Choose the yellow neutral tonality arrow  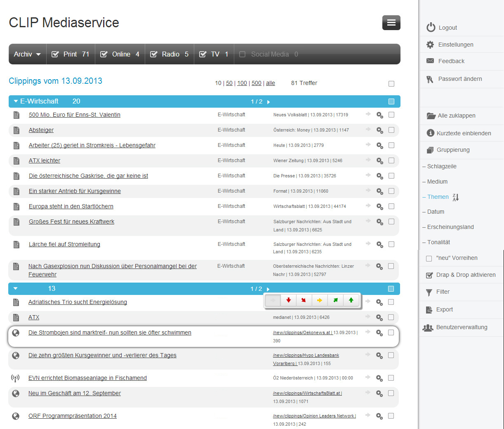pyautogui.click(x=320, y=300)
